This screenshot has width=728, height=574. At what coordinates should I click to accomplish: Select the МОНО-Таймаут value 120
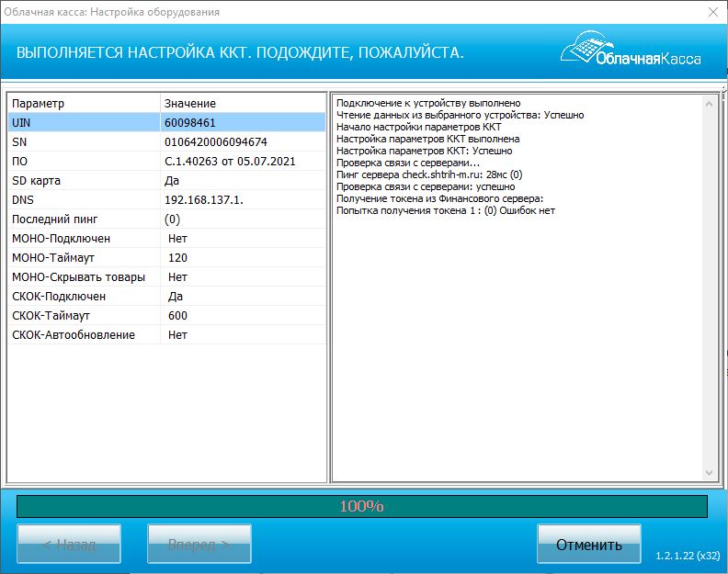[177, 258]
